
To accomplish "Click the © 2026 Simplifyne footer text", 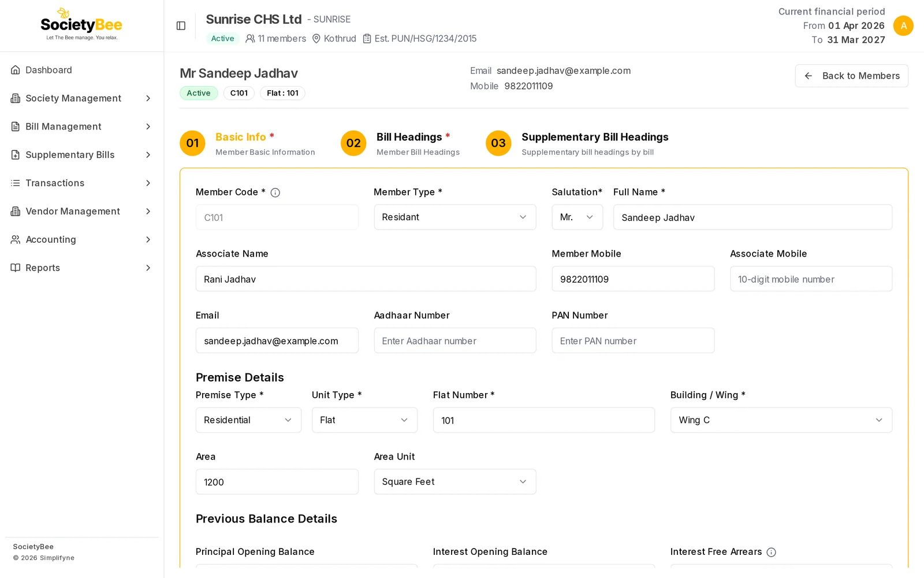I will tap(44, 558).
